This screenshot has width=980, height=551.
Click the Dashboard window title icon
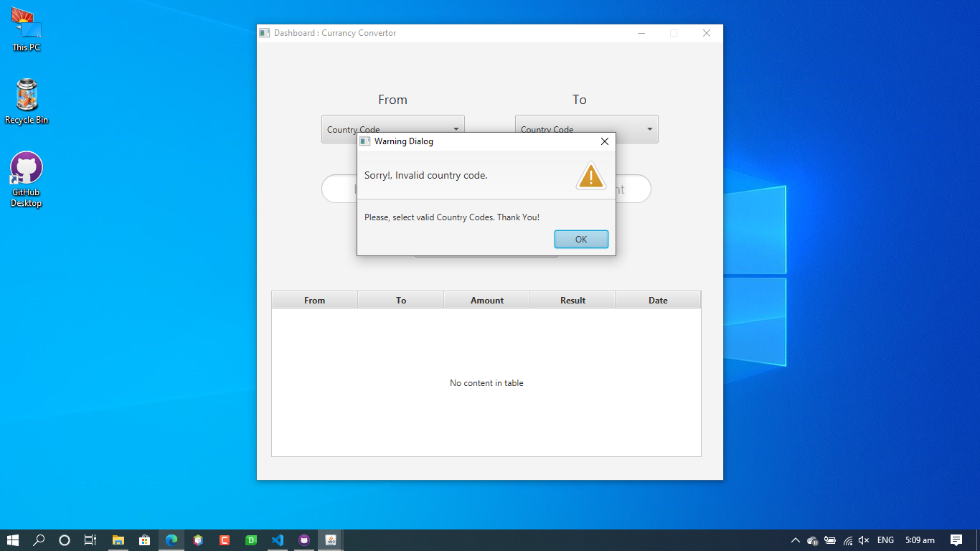pos(265,33)
